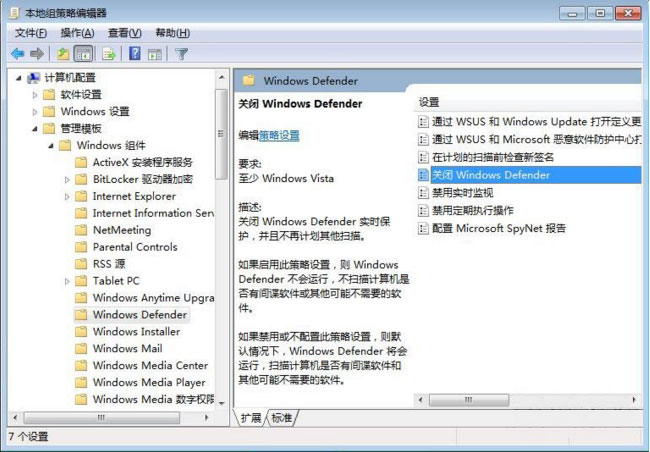Viewport: 650px width, 452px height.
Task: Go up one level with folder icon
Action: coord(63,53)
